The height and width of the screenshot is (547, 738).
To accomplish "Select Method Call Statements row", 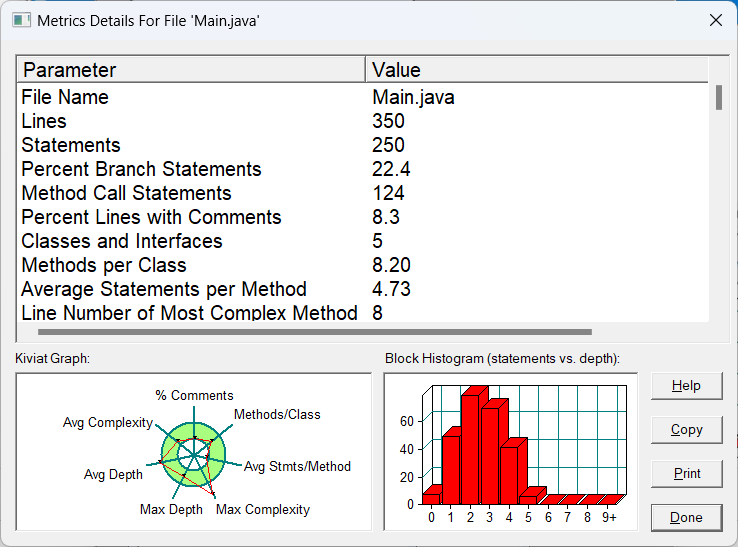I will [x=362, y=193].
